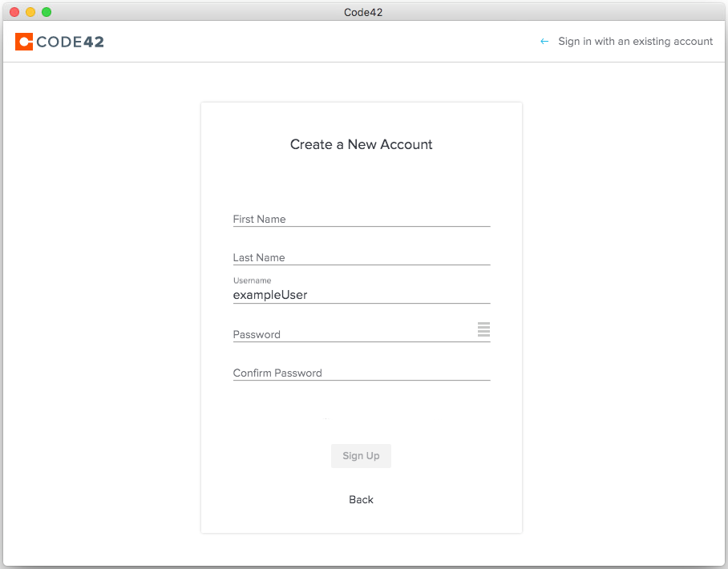Click the Sign Up button
Image resolution: width=728 pixels, height=569 pixels.
(x=361, y=455)
